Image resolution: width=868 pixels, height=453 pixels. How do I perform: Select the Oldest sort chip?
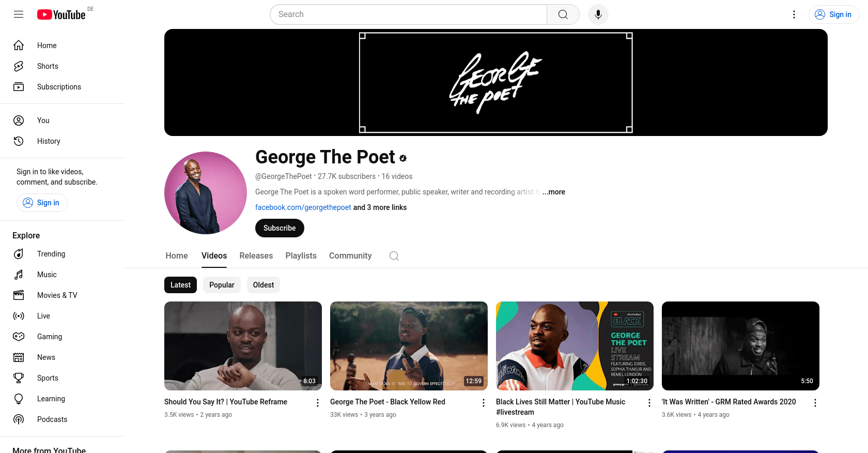[263, 285]
